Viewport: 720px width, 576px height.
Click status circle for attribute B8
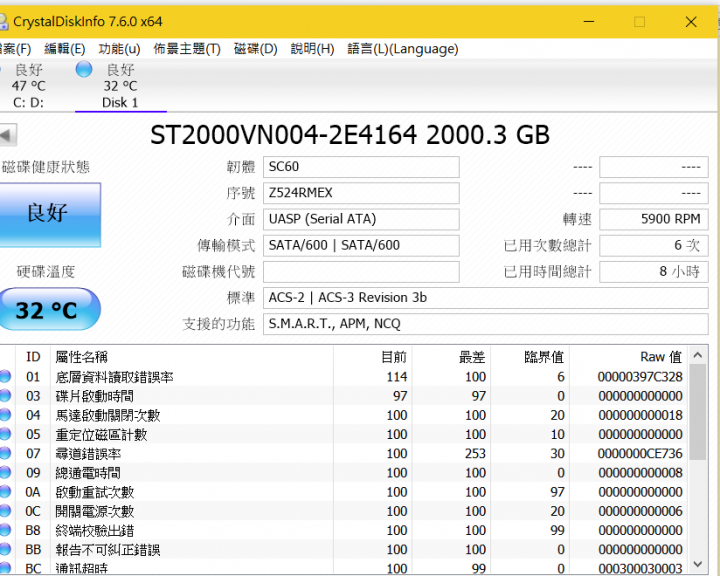[x=5, y=530]
